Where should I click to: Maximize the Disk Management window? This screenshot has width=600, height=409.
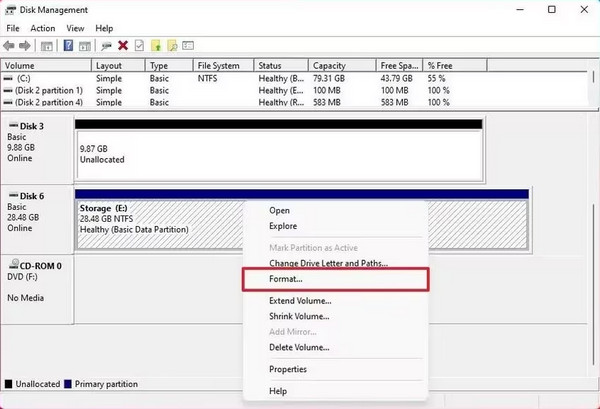[551, 9]
